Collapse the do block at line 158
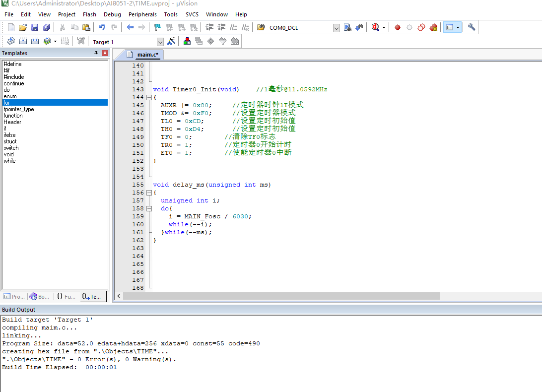Image resolution: width=542 pixels, height=392 pixels. (149, 209)
